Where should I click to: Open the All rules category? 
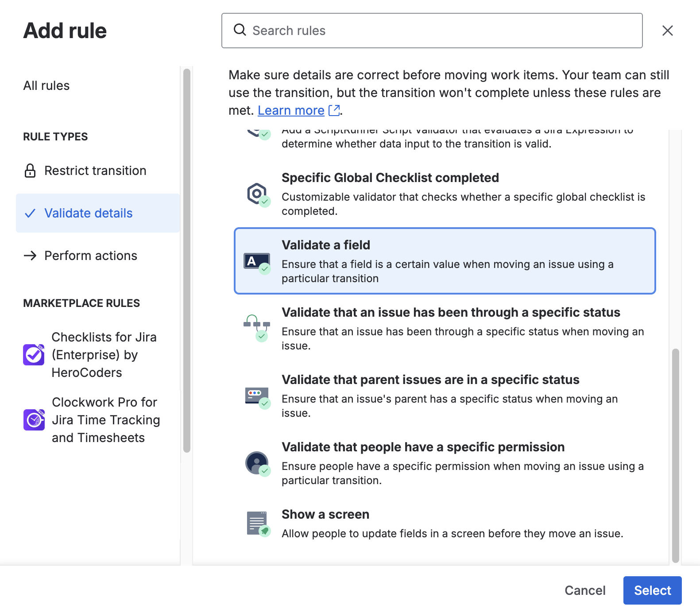pos(46,85)
